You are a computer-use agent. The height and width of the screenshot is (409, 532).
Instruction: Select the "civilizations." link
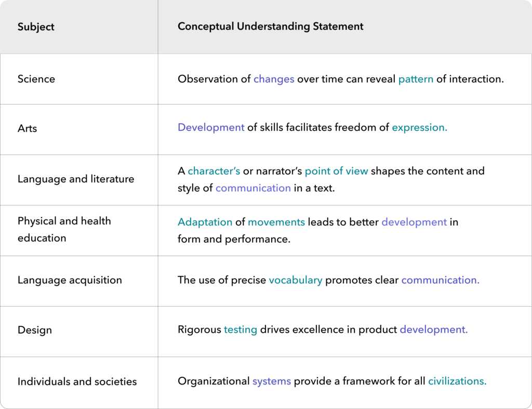[457, 381]
